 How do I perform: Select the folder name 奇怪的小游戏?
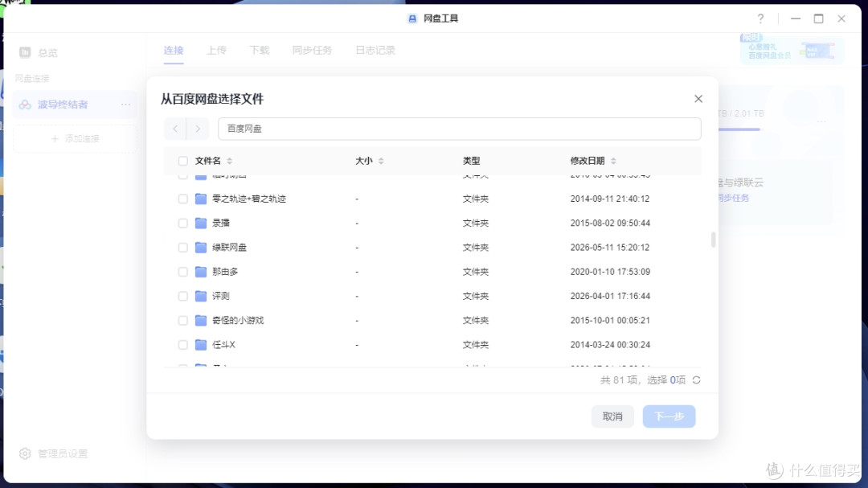238,321
